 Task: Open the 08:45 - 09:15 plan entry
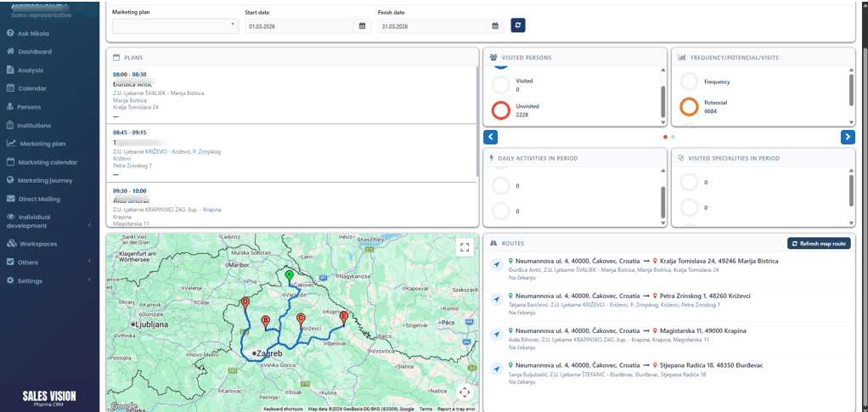[291, 154]
